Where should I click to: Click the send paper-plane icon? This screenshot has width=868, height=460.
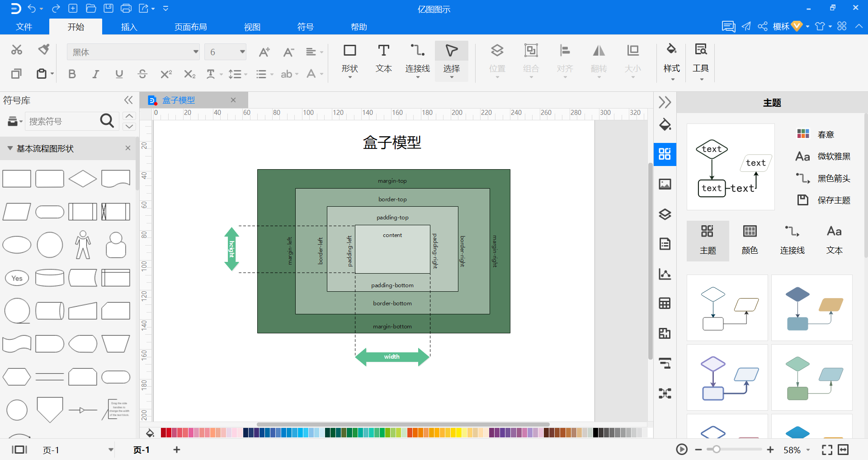(x=746, y=26)
